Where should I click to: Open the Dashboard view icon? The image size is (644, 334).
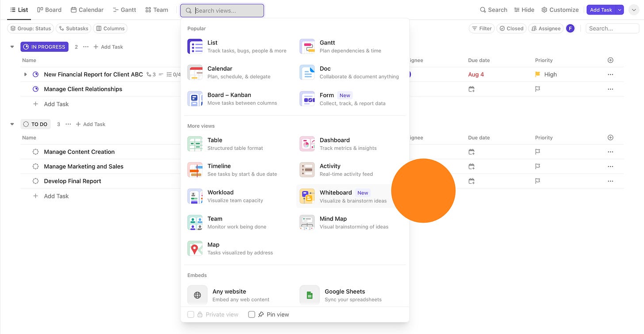tap(307, 144)
